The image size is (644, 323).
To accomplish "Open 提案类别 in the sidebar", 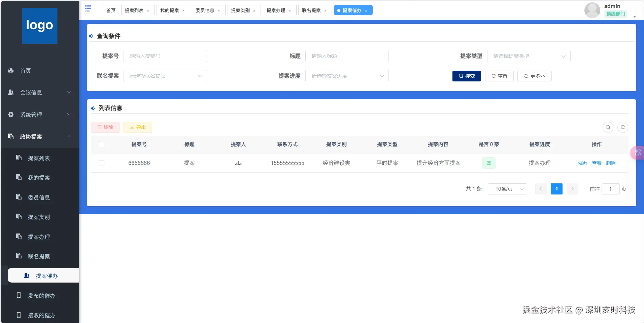I will pos(40,217).
